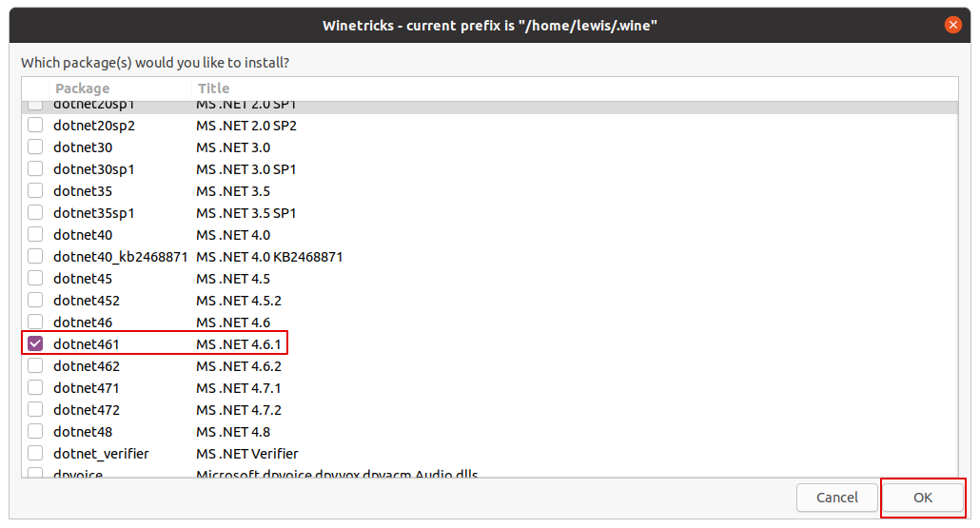
Task: Click the 'MS .NET Verifier' title
Action: tap(247, 454)
